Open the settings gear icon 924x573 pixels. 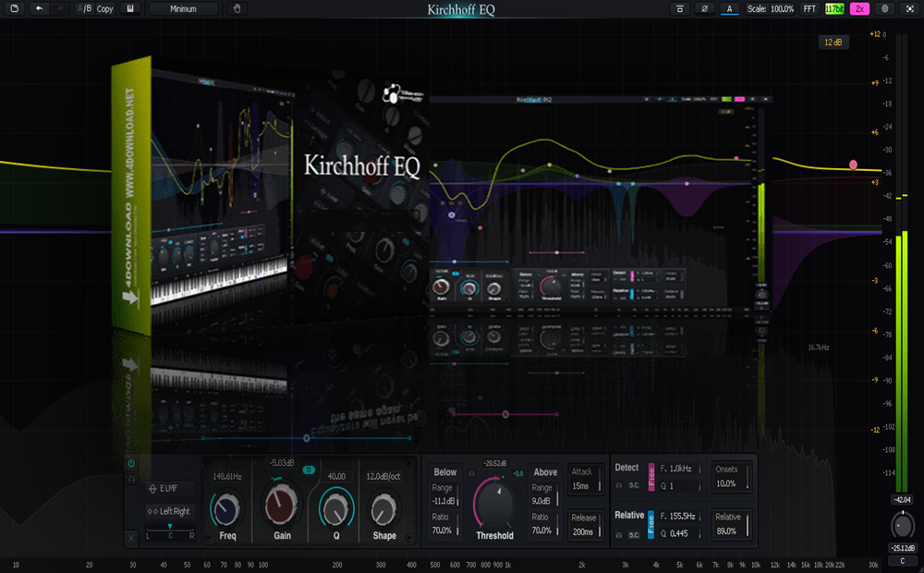(884, 9)
